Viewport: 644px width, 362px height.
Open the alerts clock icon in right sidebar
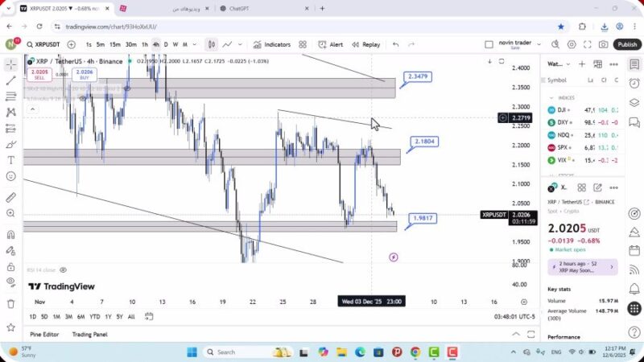tap(634, 84)
